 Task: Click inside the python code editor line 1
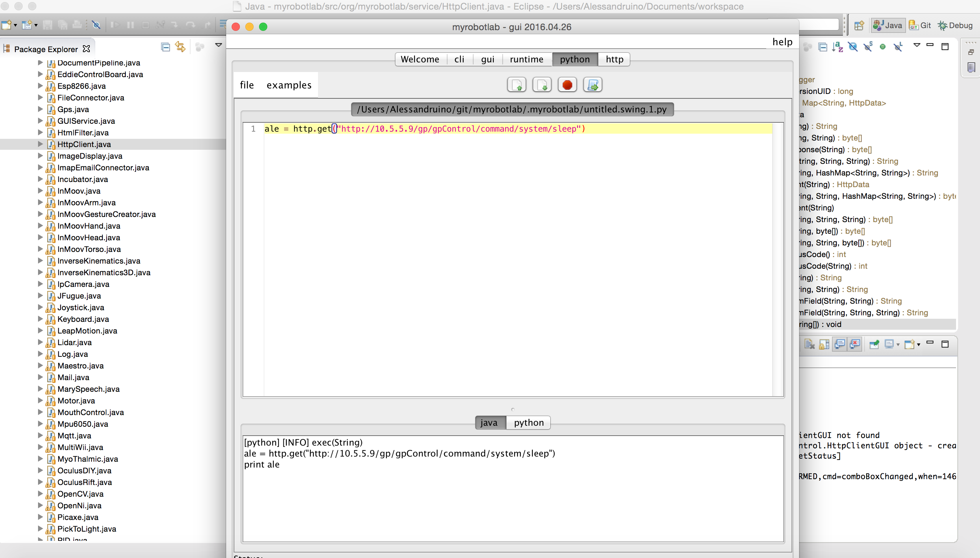coord(518,129)
